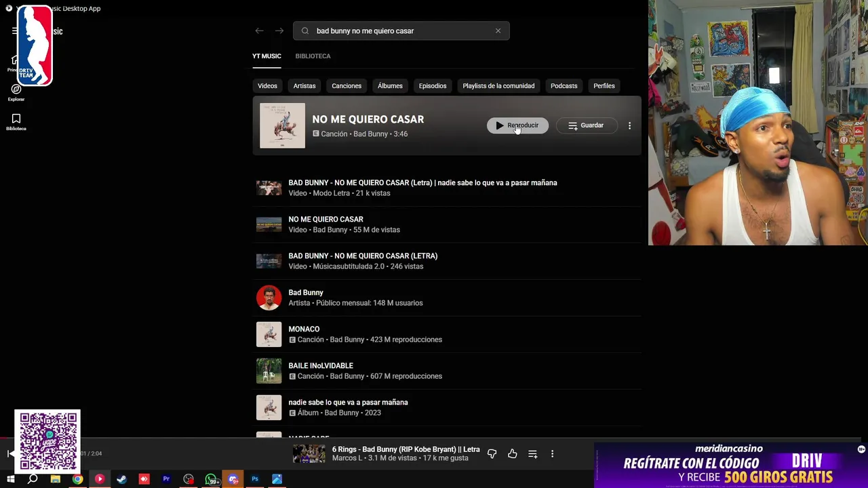Switch to the YT MUSIC tab
The height and width of the screenshot is (488, 868).
(267, 56)
